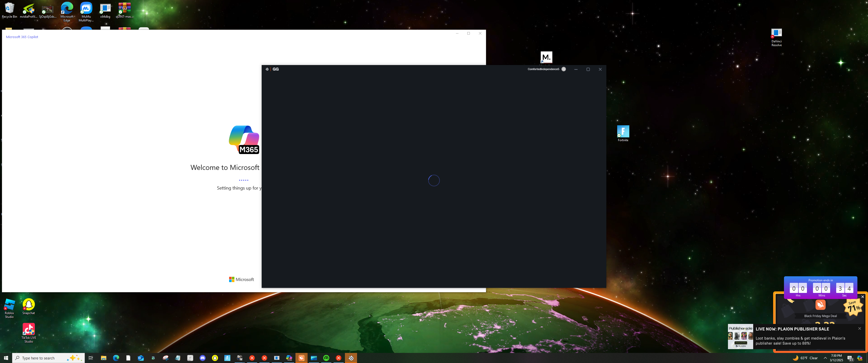The height and width of the screenshot is (363, 868).
Task: Open Discord from the taskbar
Action: (203, 358)
